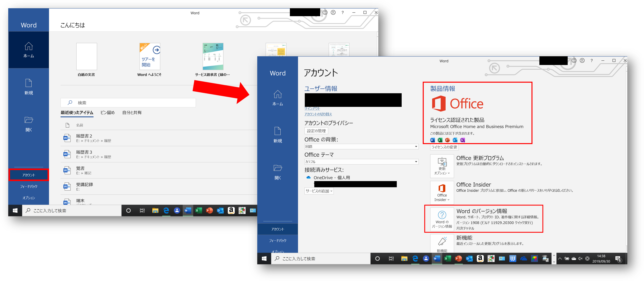644x281 pixels.
Task: Click Open (開く) in the front Account window sidebar
Action: click(x=278, y=172)
